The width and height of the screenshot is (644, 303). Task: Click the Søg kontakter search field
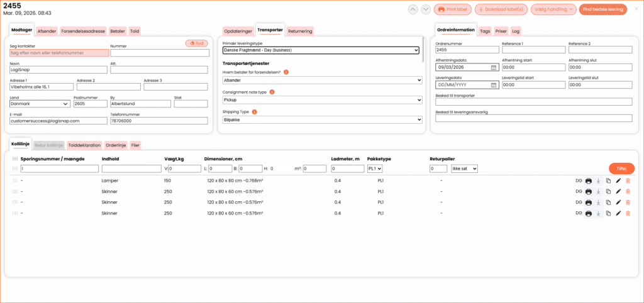[58, 53]
